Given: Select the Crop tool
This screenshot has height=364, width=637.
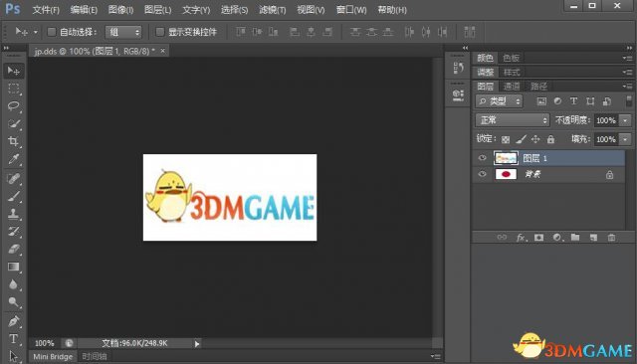Looking at the screenshot, I should pyautogui.click(x=14, y=141).
